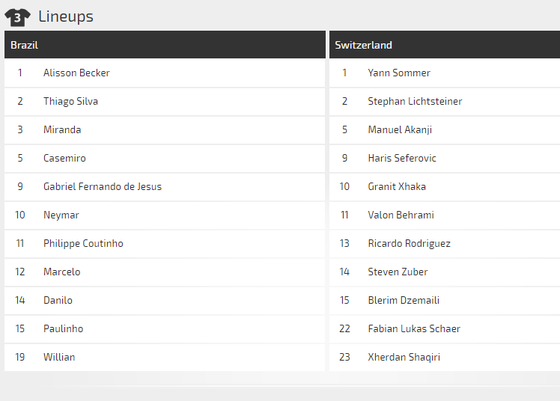This screenshot has width=560, height=401.
Task: Open Thiago Silva player link
Action: pos(71,101)
